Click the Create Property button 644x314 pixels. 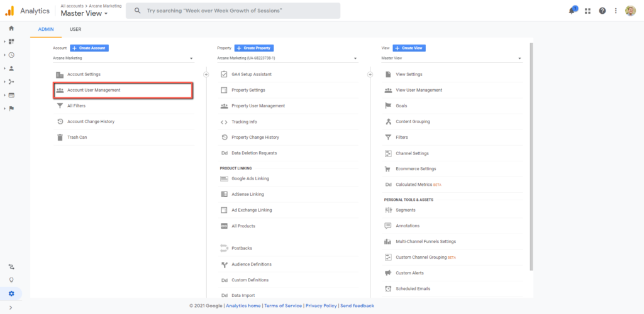(254, 48)
